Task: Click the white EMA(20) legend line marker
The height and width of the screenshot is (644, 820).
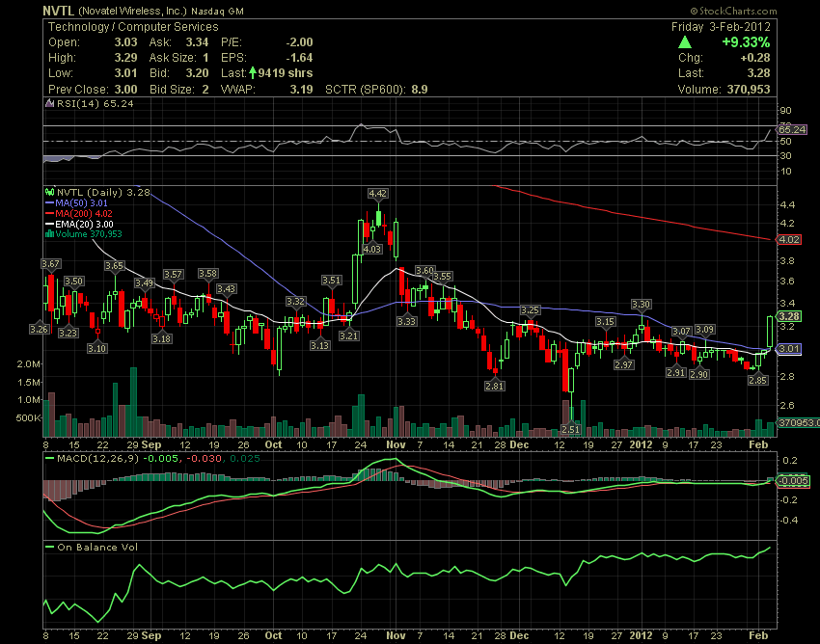Action: point(49,224)
